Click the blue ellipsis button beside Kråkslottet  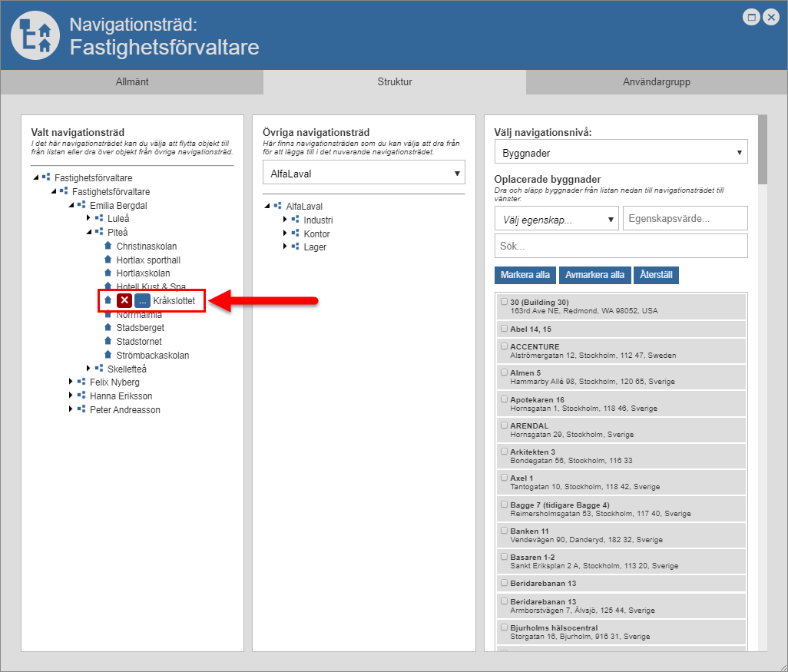tap(142, 301)
